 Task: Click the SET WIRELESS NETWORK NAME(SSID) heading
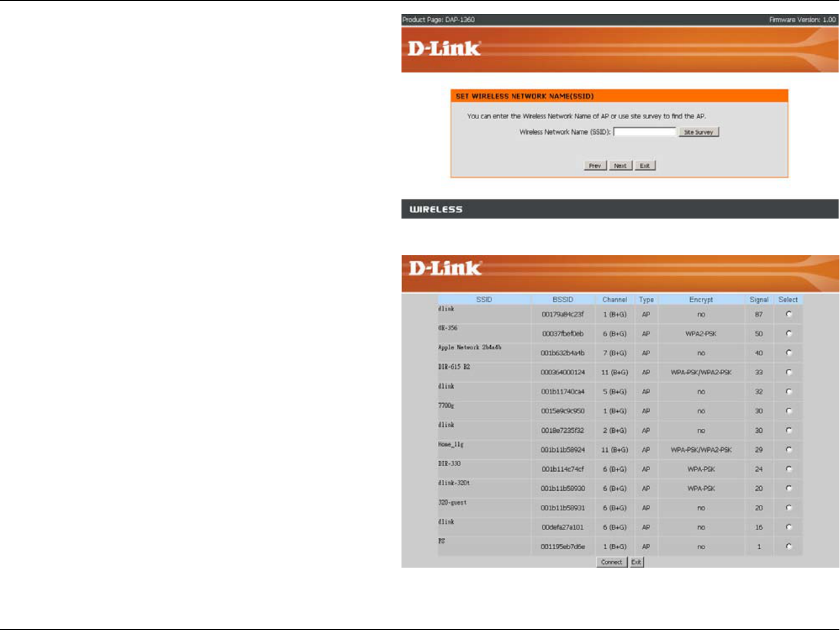[525, 96]
